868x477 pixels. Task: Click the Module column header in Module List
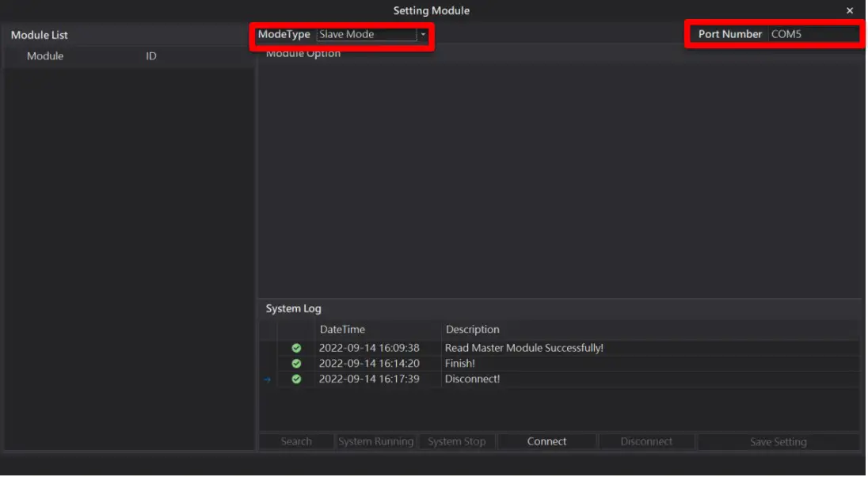[45, 56]
